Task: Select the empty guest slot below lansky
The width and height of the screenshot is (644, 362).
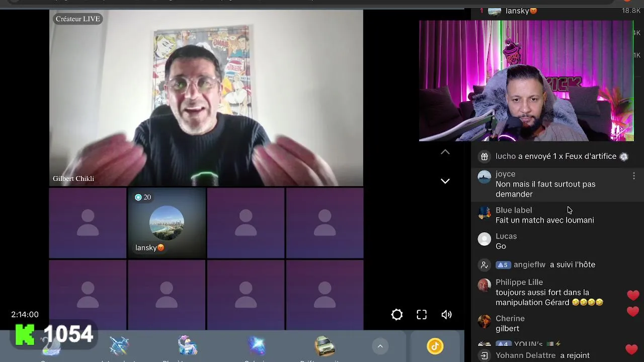Action: pyautogui.click(x=167, y=295)
